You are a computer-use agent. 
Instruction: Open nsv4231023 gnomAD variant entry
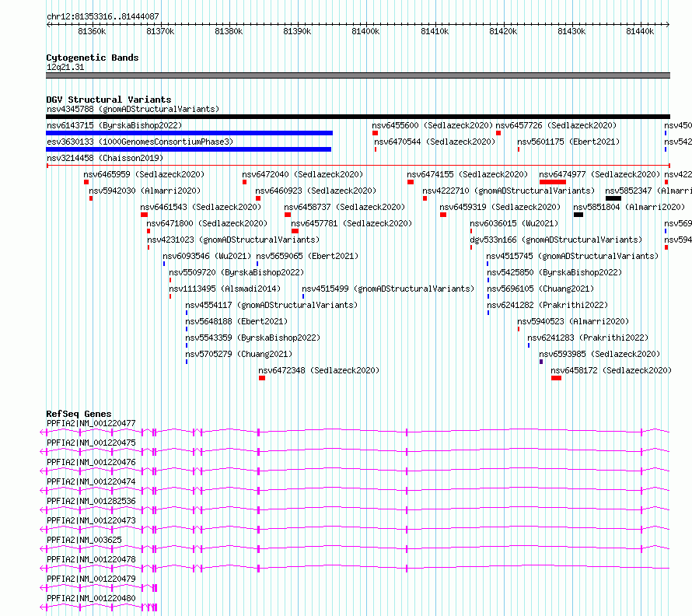tap(233, 240)
